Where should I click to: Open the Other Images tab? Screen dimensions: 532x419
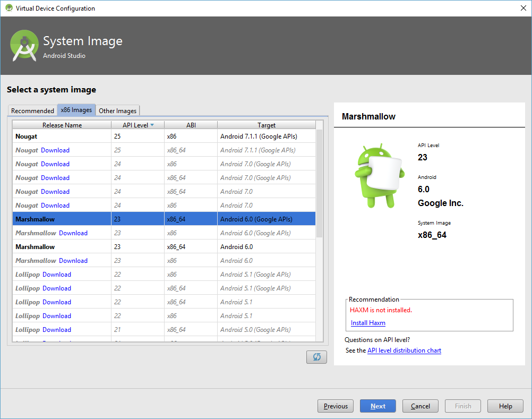118,110
